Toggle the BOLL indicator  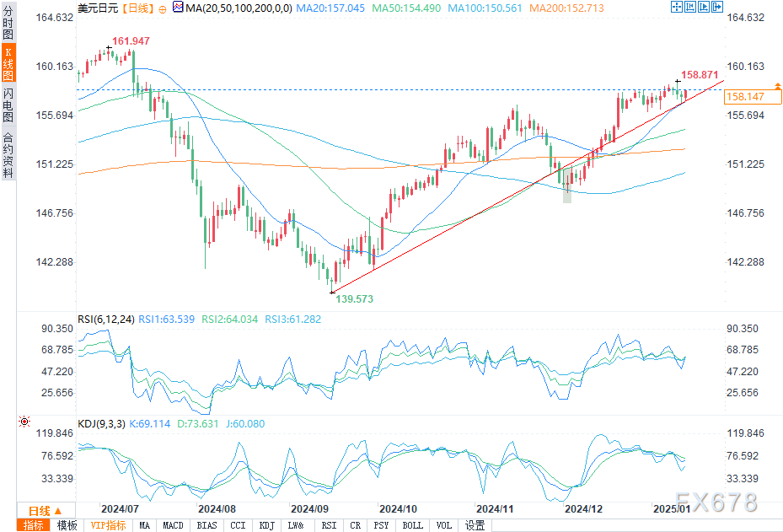click(x=412, y=525)
